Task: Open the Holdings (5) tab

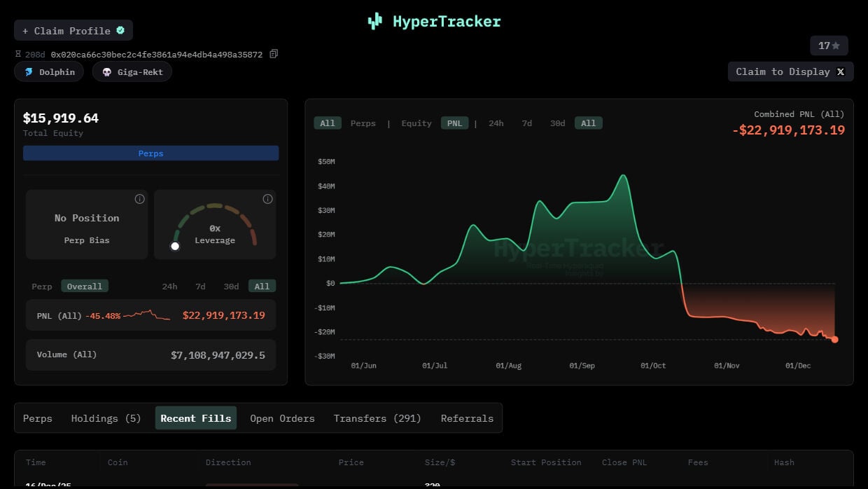Action: click(x=106, y=418)
